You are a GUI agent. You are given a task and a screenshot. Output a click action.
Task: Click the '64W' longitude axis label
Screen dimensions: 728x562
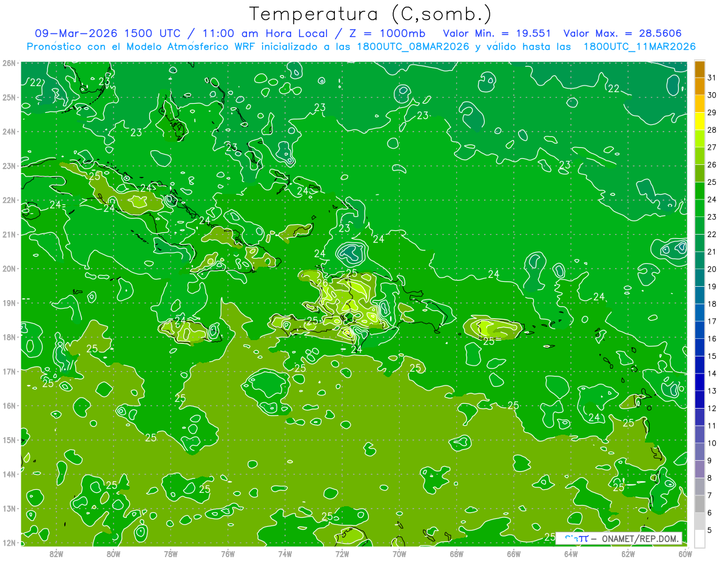click(571, 554)
